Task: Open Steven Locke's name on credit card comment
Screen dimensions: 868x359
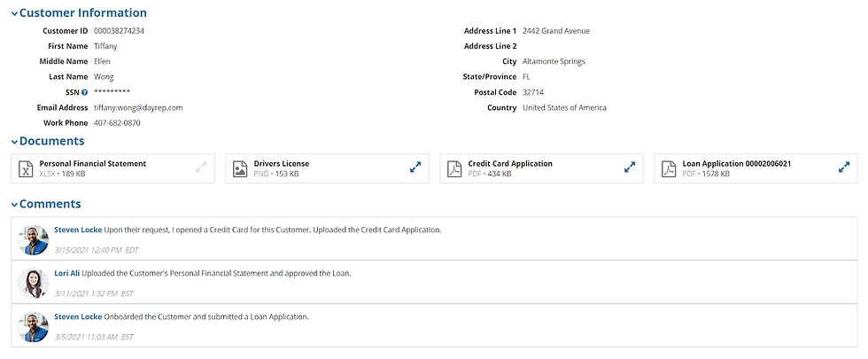Action: (78, 230)
